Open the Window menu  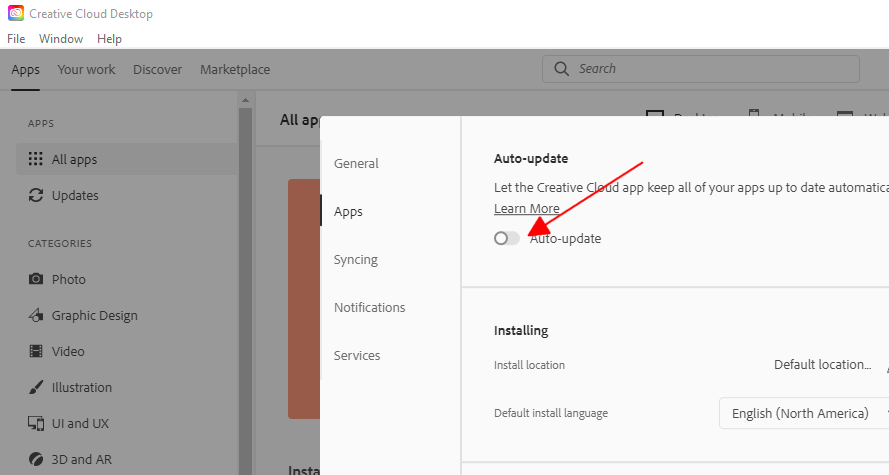[61, 39]
